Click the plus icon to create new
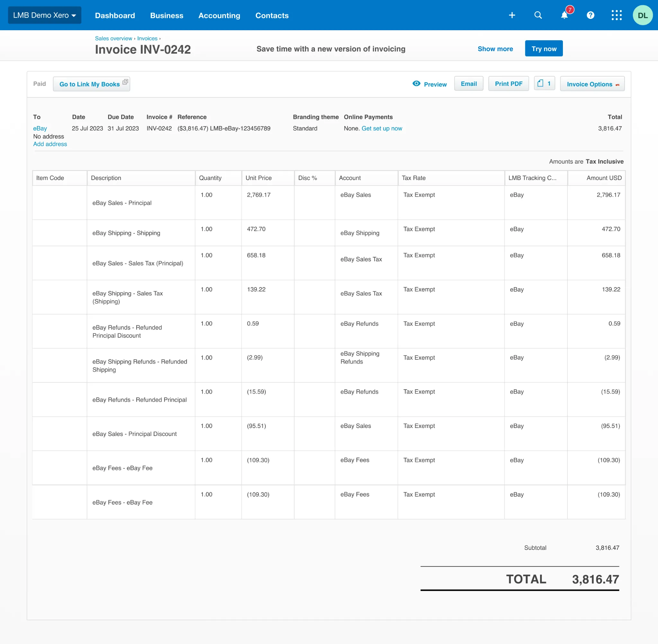This screenshot has width=658, height=644. 512,15
